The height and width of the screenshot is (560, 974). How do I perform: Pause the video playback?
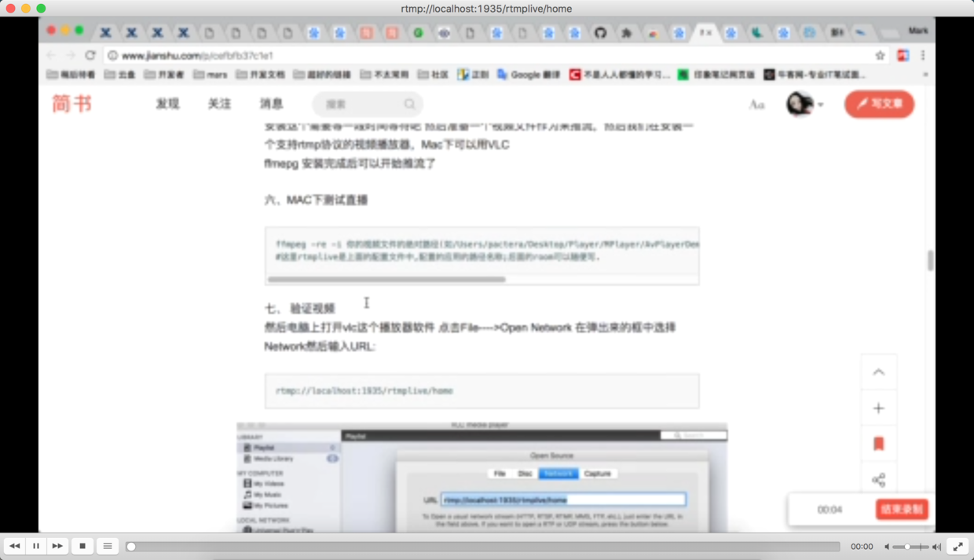(x=36, y=546)
